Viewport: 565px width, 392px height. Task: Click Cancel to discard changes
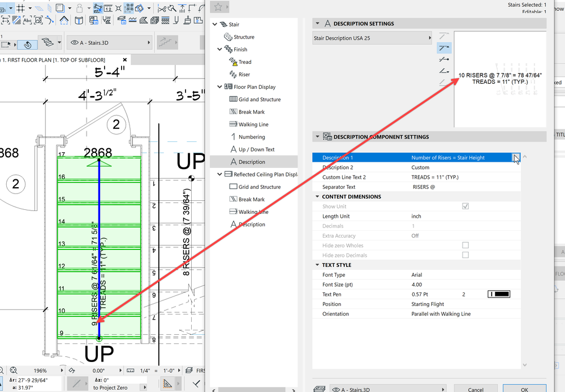click(x=475, y=389)
